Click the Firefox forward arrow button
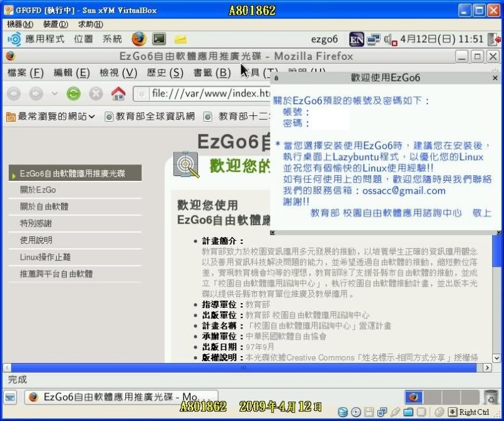The image size is (504, 421). pyautogui.click(x=36, y=94)
